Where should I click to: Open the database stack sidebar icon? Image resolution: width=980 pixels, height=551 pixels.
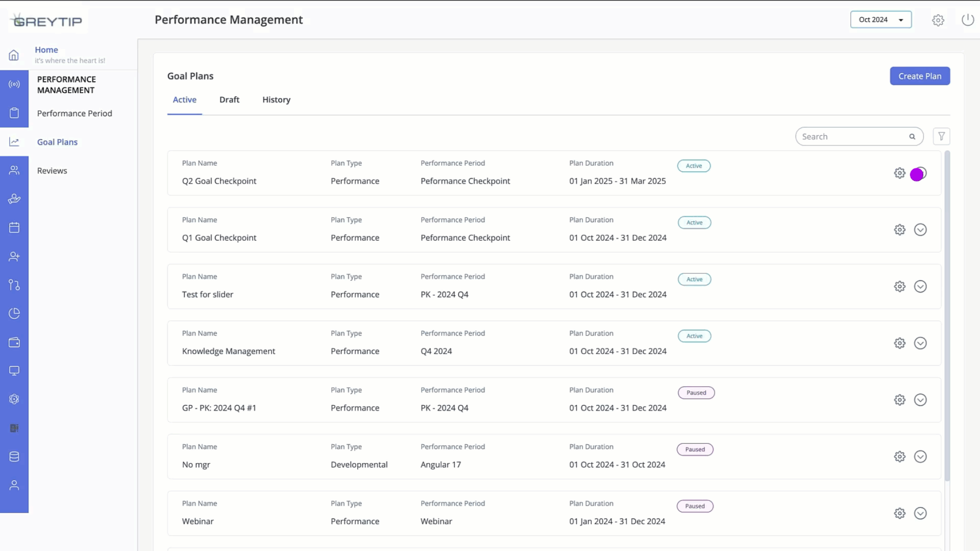(x=14, y=457)
